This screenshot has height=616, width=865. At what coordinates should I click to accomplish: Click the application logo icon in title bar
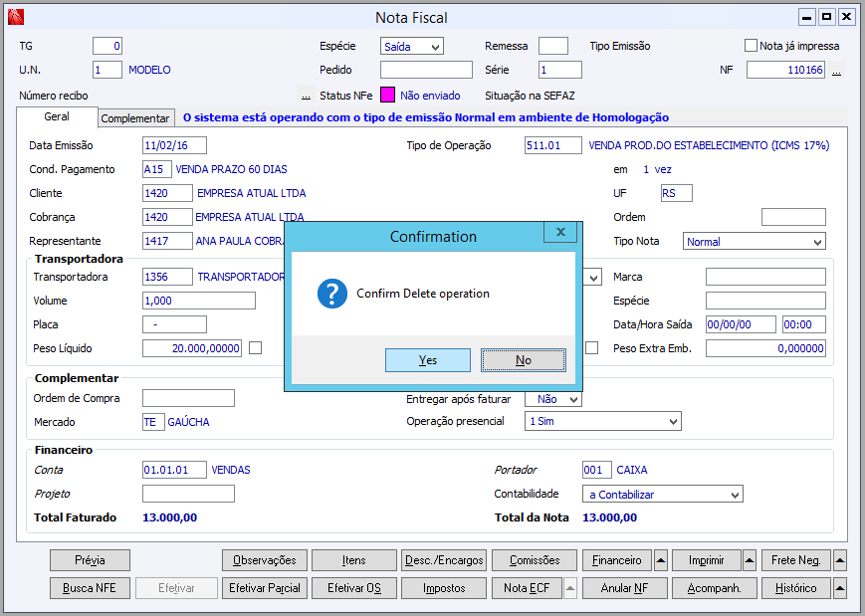[15, 17]
